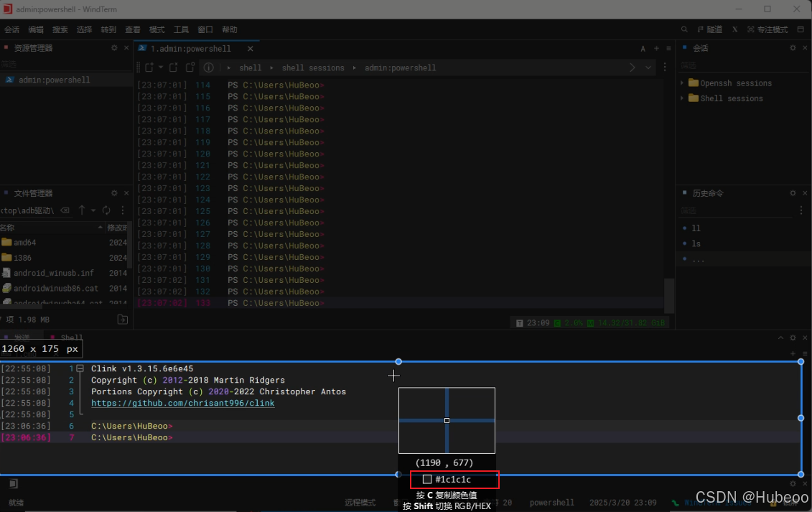Open settings gear of 历史命令 panel
The width and height of the screenshot is (812, 512).
point(793,192)
